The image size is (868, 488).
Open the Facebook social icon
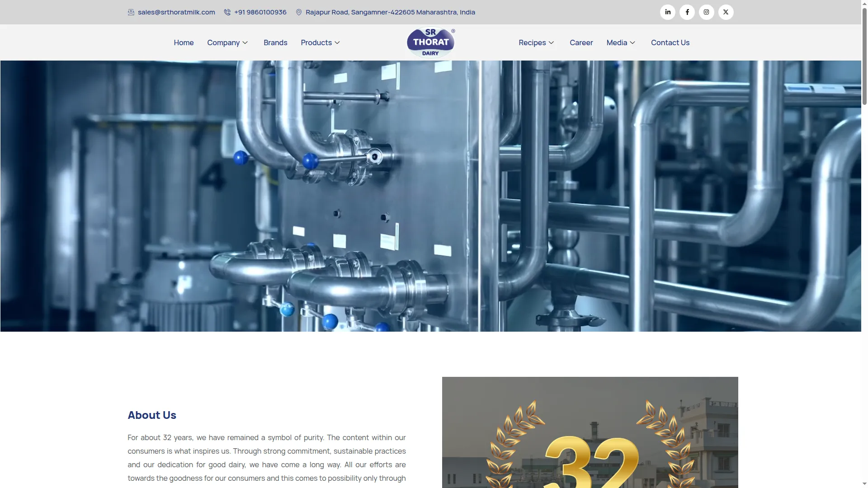point(687,12)
